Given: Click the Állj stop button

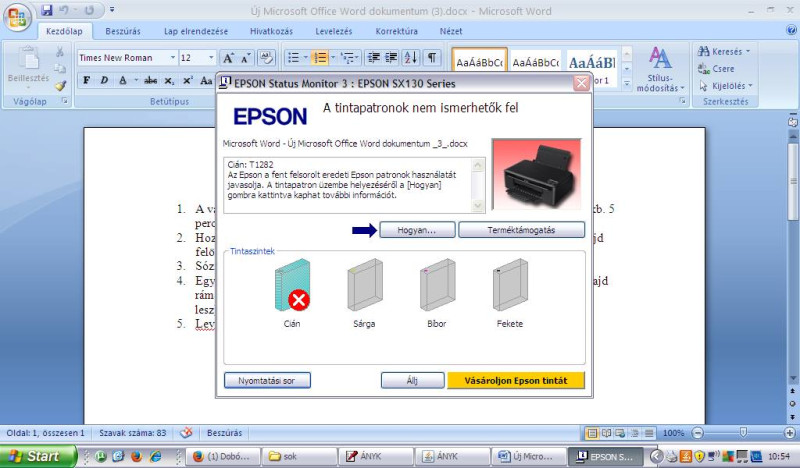Looking at the screenshot, I should [412, 380].
